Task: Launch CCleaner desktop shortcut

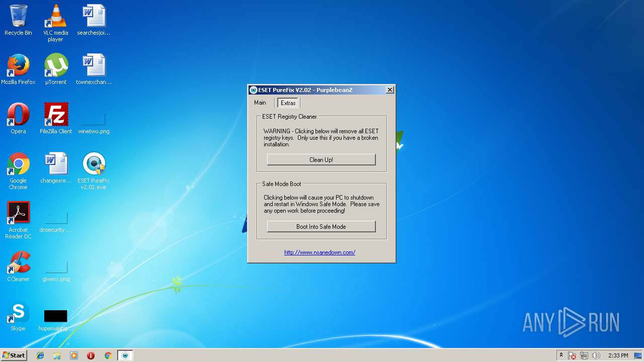Action: [18, 266]
